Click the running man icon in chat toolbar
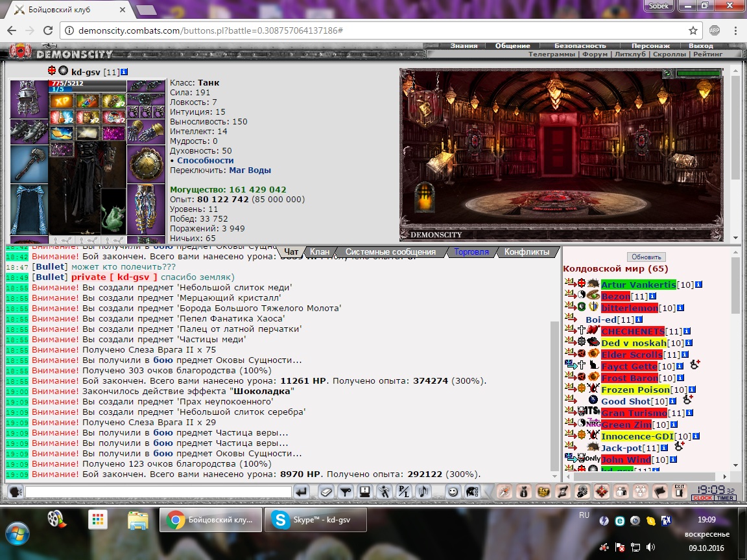The image size is (747, 560). 385,491
